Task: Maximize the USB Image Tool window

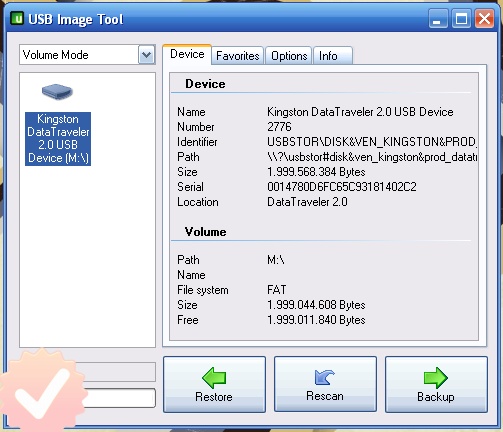Action: click(x=461, y=19)
